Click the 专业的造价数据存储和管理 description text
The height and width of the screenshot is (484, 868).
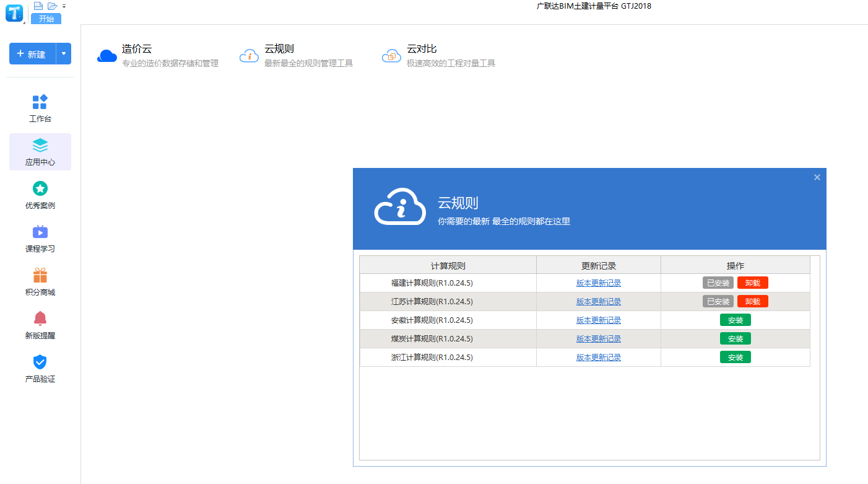point(170,63)
